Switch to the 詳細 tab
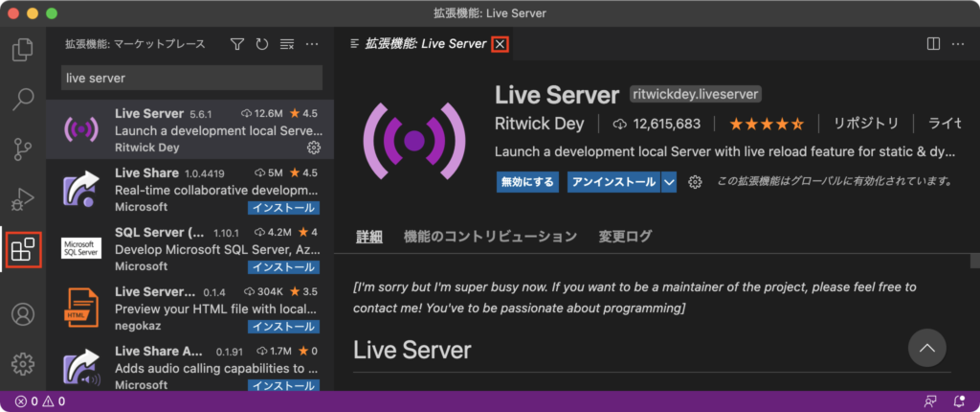This screenshot has width=980, height=412. click(369, 237)
